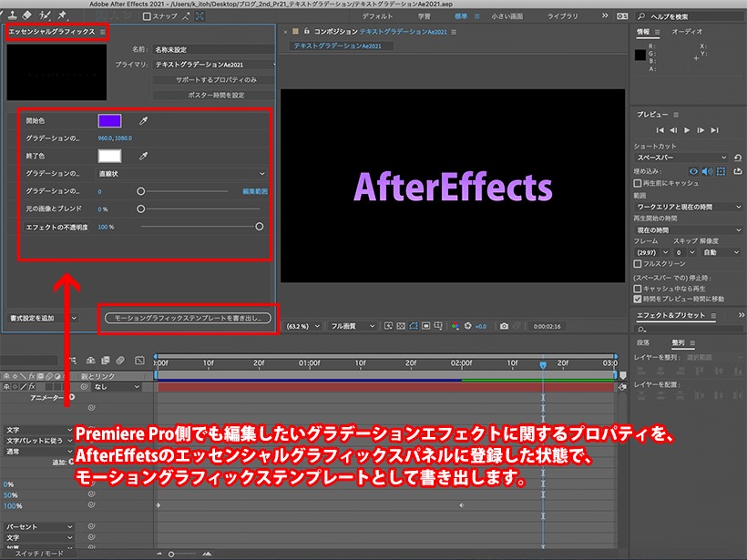Open the エフェクト&プリセット panel menu icon
The width and height of the screenshot is (747, 560).
pyautogui.click(x=713, y=315)
